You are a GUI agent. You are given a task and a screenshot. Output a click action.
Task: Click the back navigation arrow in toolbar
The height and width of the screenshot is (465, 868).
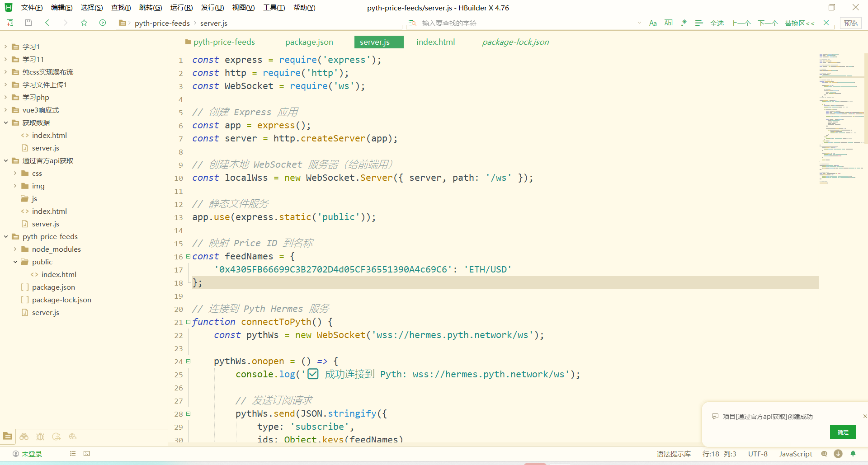pos(47,23)
